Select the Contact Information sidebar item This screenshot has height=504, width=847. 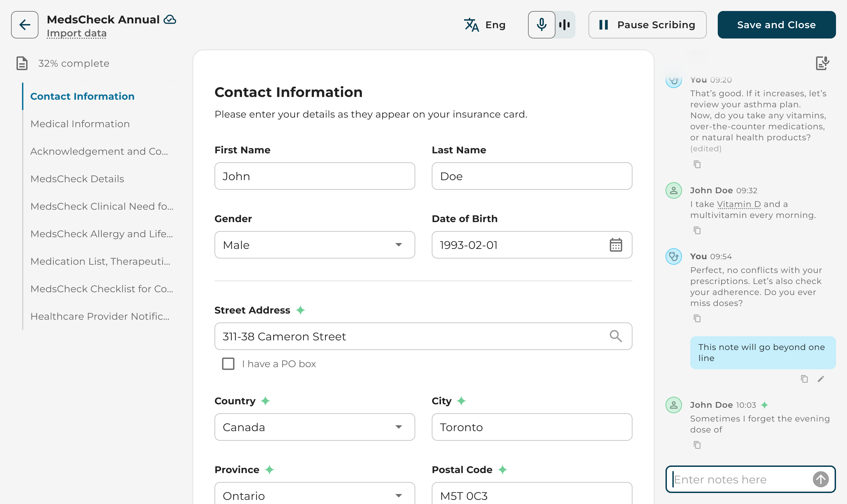[82, 96]
